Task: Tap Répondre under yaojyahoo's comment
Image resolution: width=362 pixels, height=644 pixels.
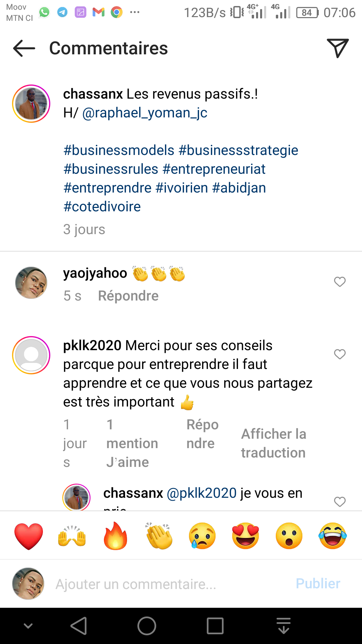Action: [x=128, y=296]
